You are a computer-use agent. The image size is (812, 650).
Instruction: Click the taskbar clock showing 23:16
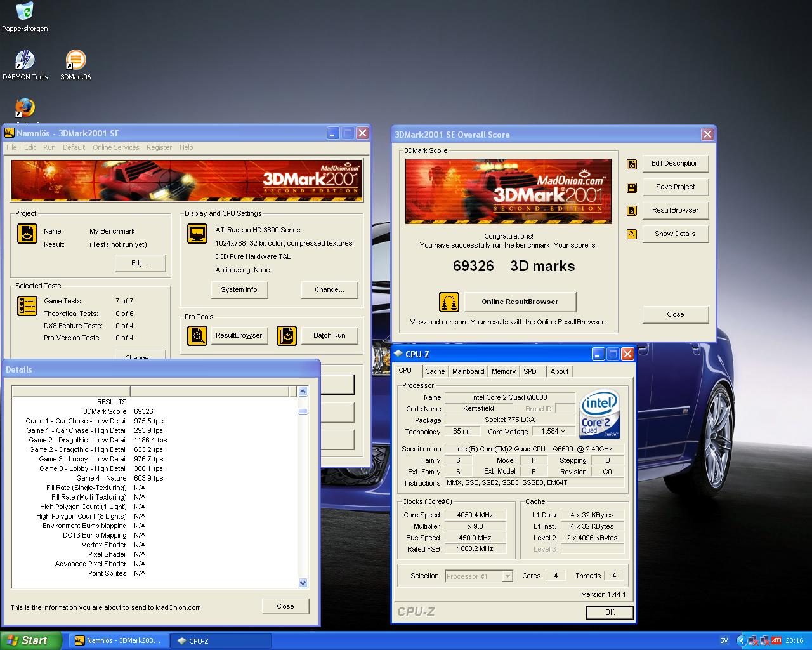(x=794, y=640)
